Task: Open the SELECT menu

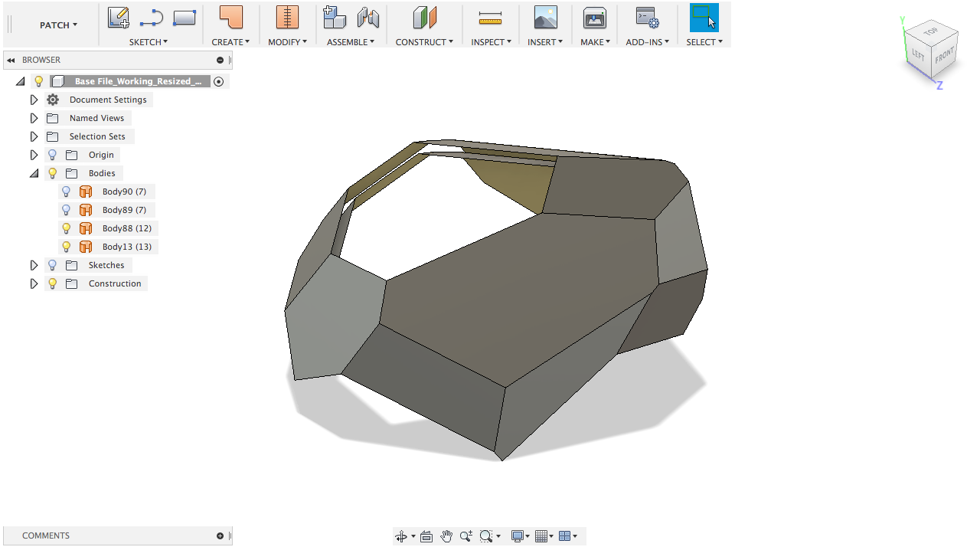Action: click(704, 42)
